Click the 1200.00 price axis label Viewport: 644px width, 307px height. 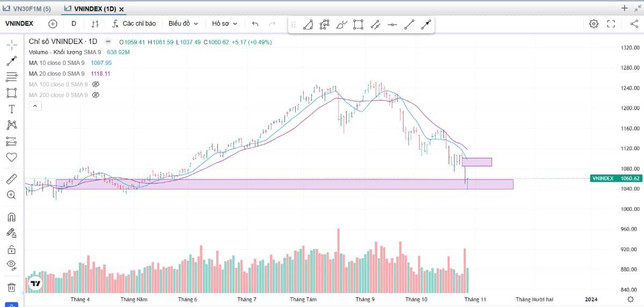[630, 108]
